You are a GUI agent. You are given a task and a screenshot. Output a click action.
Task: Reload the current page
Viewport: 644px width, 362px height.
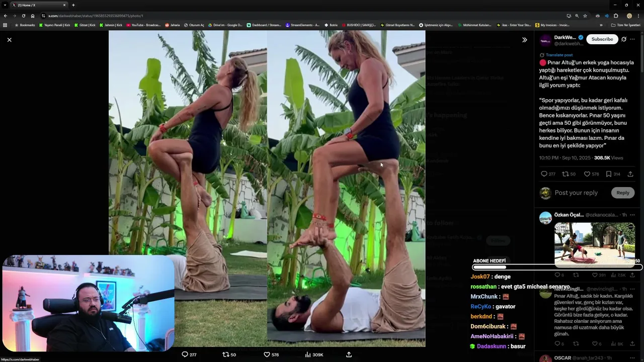click(x=23, y=16)
